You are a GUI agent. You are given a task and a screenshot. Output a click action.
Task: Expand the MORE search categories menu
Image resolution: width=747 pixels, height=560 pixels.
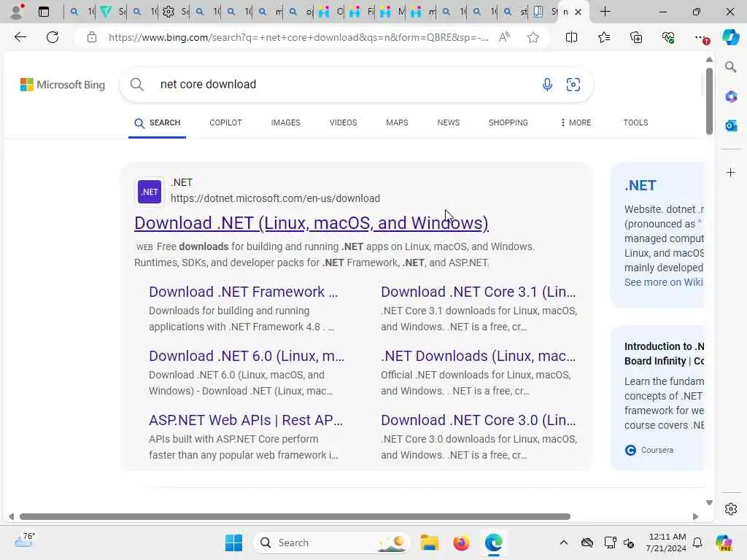tap(576, 122)
